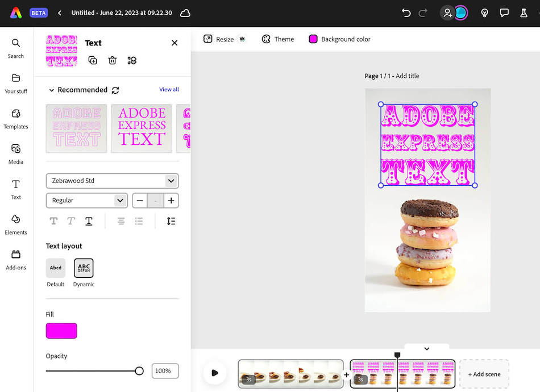Open the animate effect icon next to trash
540x392 pixels.
[132, 60]
